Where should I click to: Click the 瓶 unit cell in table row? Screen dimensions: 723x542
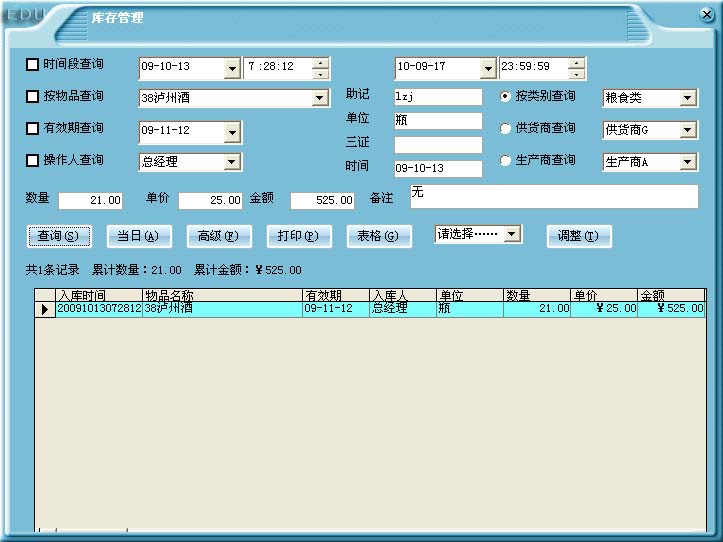[x=469, y=309]
